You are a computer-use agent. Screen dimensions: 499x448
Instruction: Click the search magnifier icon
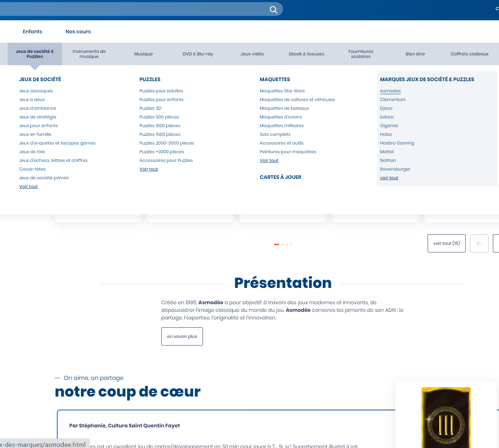pyautogui.click(x=274, y=10)
